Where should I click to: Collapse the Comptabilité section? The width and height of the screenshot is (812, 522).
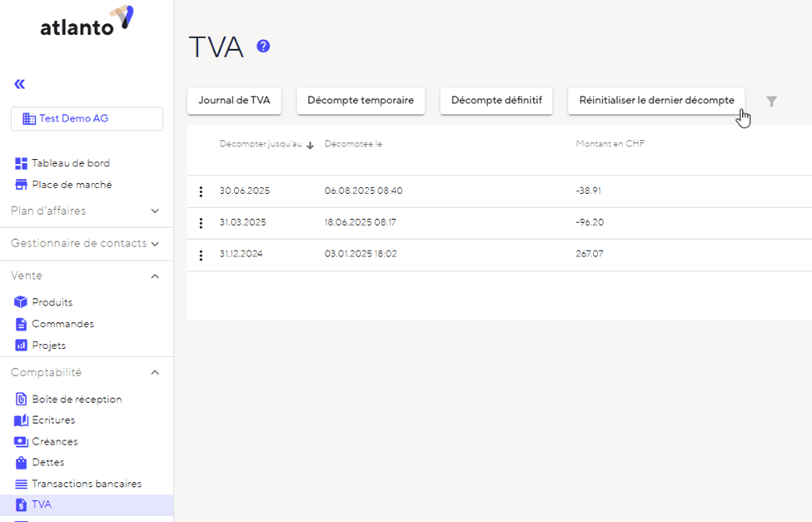click(155, 373)
